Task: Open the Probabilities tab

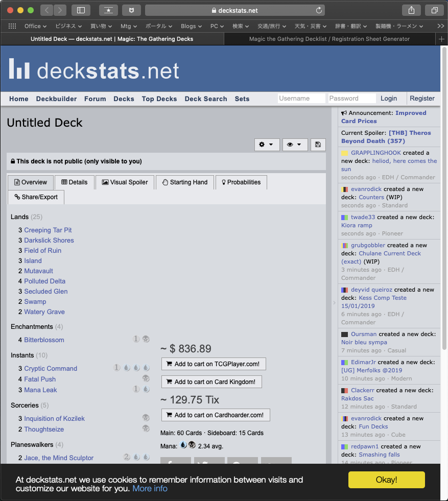Action: [241, 182]
